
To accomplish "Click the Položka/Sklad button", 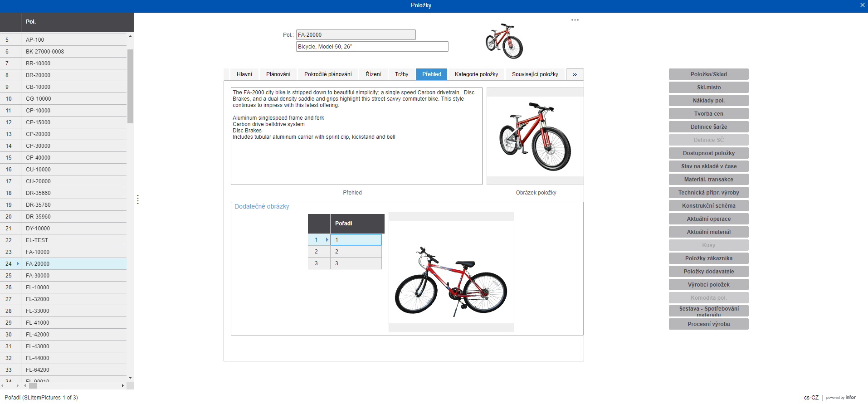I will [x=708, y=74].
